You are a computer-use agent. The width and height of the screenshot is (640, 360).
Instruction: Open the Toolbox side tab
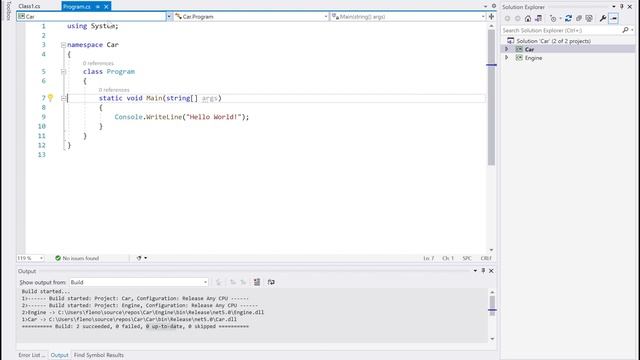click(8, 11)
